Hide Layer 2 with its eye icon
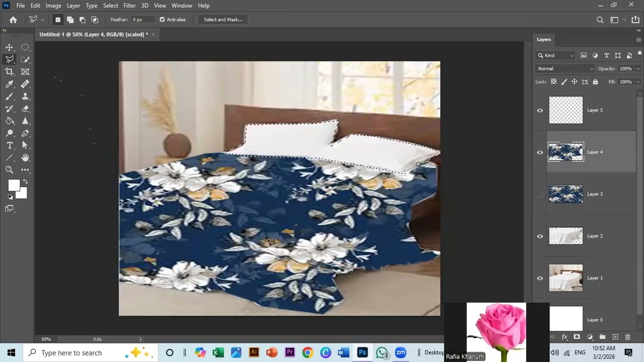 click(540, 236)
